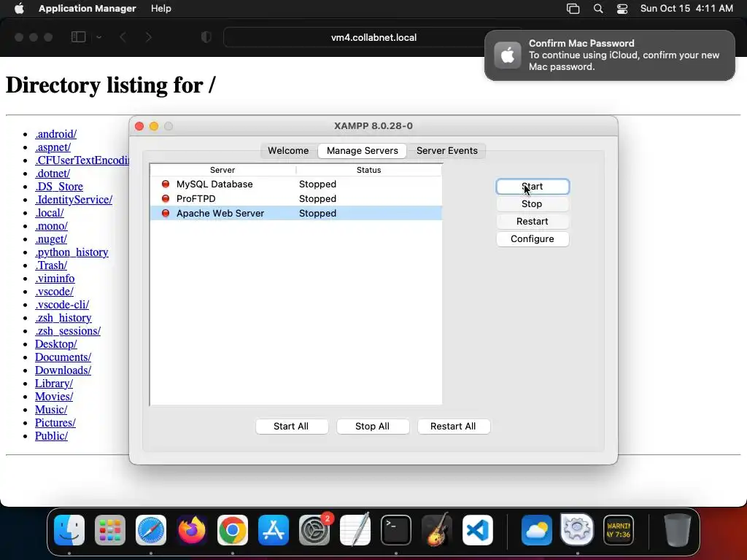Open the App Store dock icon
The image size is (747, 560).
(274, 530)
